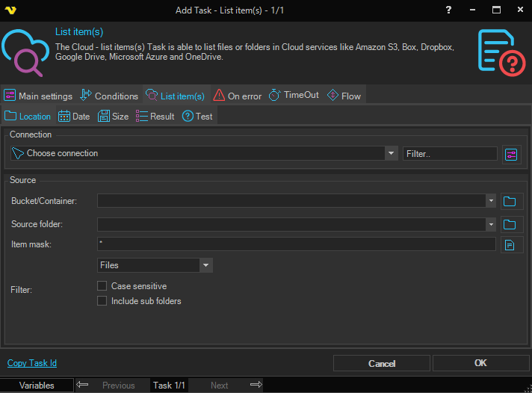
Task: Switch to the Main settings tab
Action: point(38,96)
